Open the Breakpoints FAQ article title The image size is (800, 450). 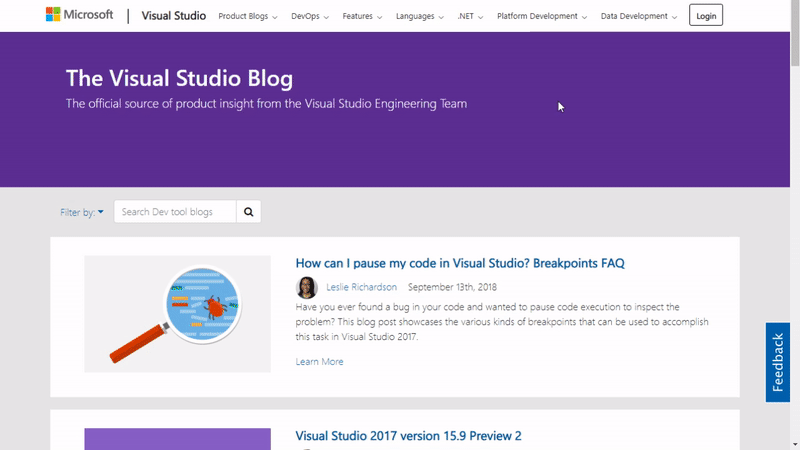point(460,263)
